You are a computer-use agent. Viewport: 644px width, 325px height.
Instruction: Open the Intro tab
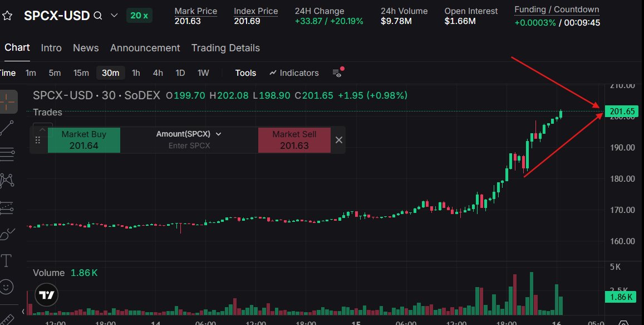[51, 48]
